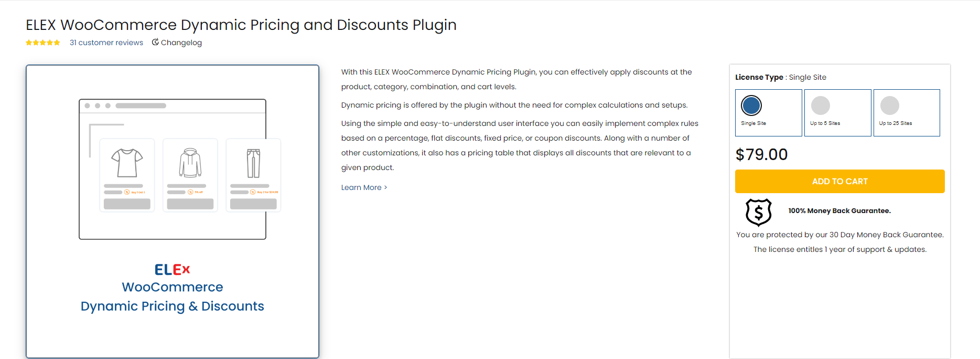The width and height of the screenshot is (980, 359).
Task: Click the percent discount icon on the hoodie card
Action: click(189, 192)
